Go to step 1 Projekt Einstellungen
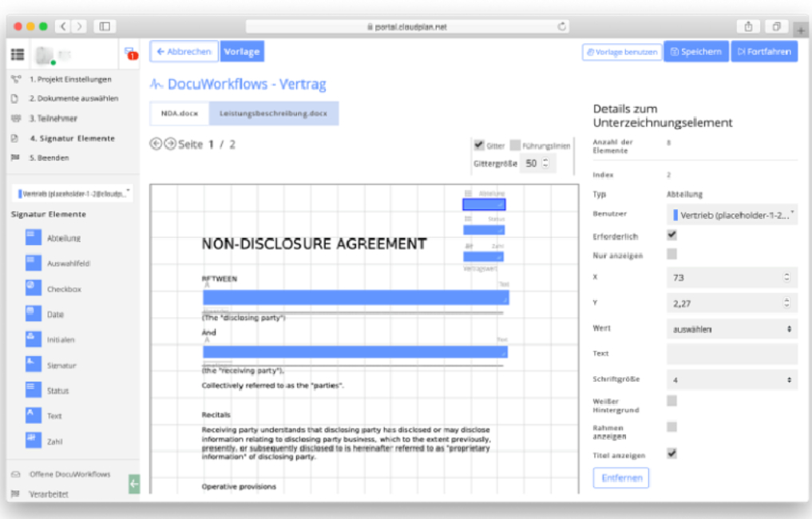 click(x=70, y=79)
